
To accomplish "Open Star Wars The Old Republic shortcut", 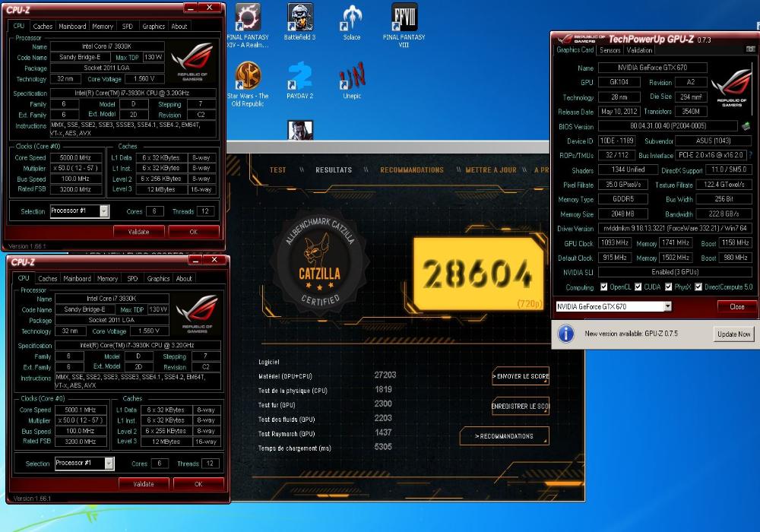I will (x=248, y=84).
